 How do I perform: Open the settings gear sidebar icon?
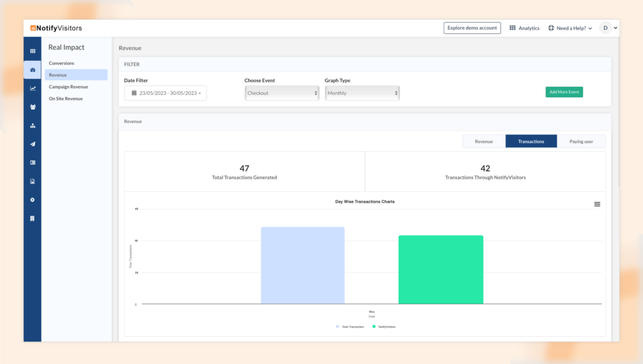tap(33, 200)
